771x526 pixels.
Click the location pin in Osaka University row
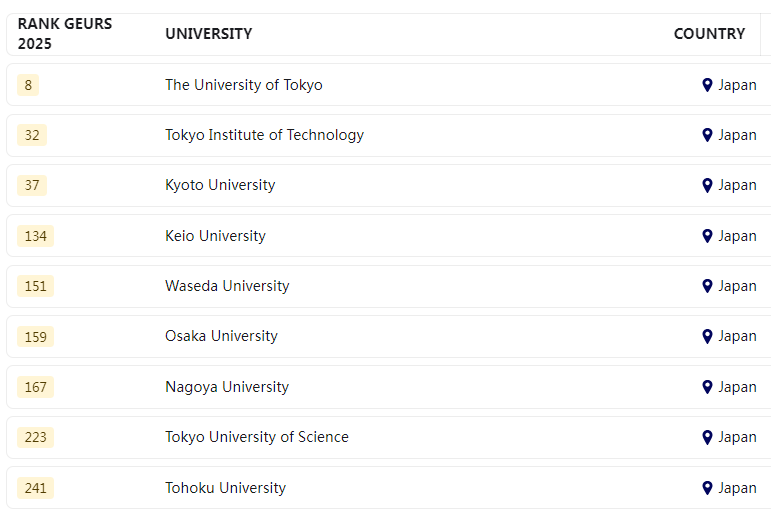(x=707, y=336)
